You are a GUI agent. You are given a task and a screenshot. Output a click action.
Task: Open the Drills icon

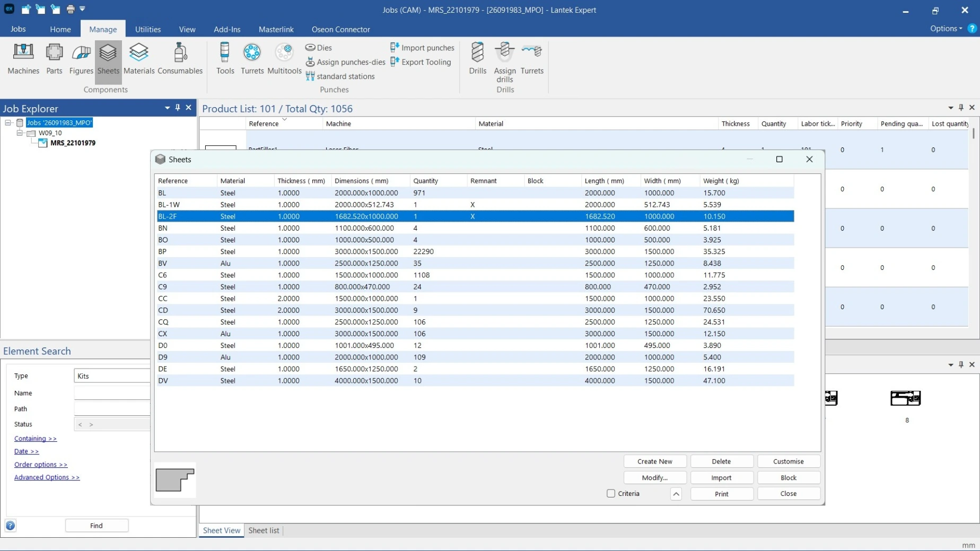[x=477, y=59]
